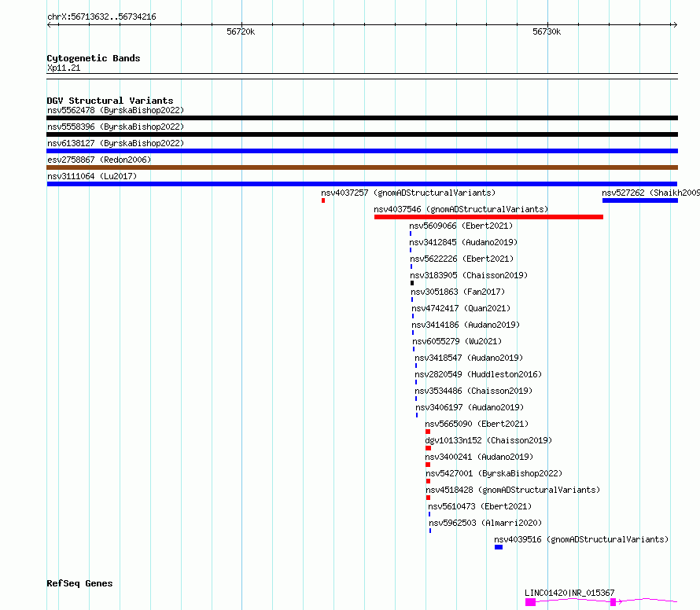This screenshot has width=700, height=610.
Task: Click the LINC01420|NR_015367 gene label
Action: [x=569, y=593]
